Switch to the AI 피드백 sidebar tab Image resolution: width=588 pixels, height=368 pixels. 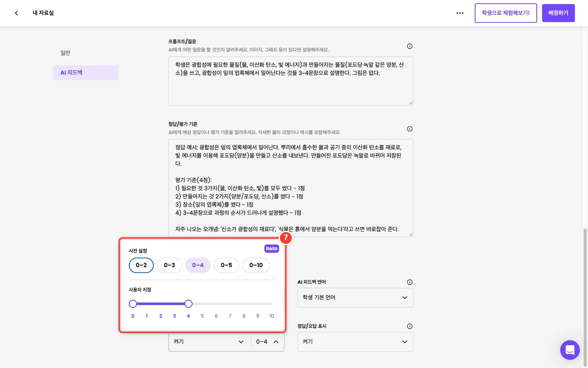tap(86, 73)
